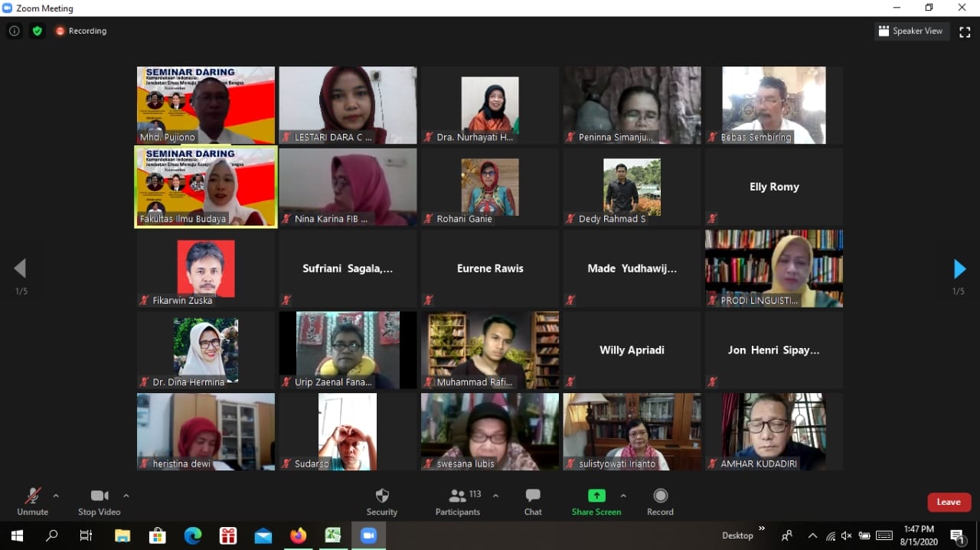
Task: Open the Chat panel
Action: [533, 502]
